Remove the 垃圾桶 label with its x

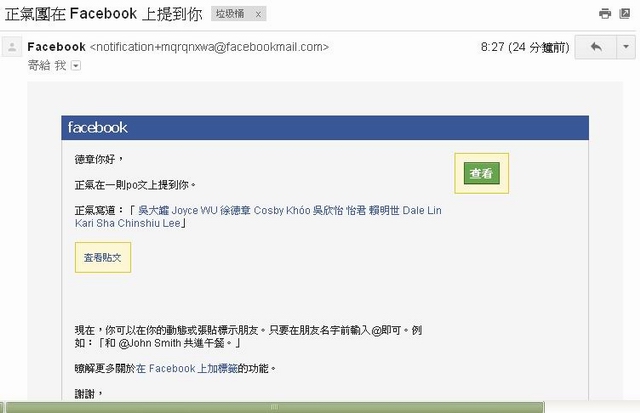point(258,14)
